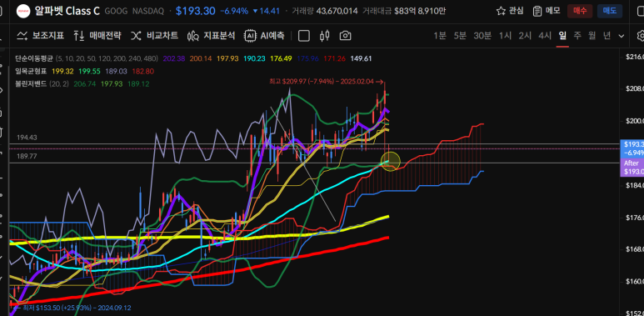Screen dimensions: 644x316
Task: Switch to 1시 interval
Action: pos(505,36)
